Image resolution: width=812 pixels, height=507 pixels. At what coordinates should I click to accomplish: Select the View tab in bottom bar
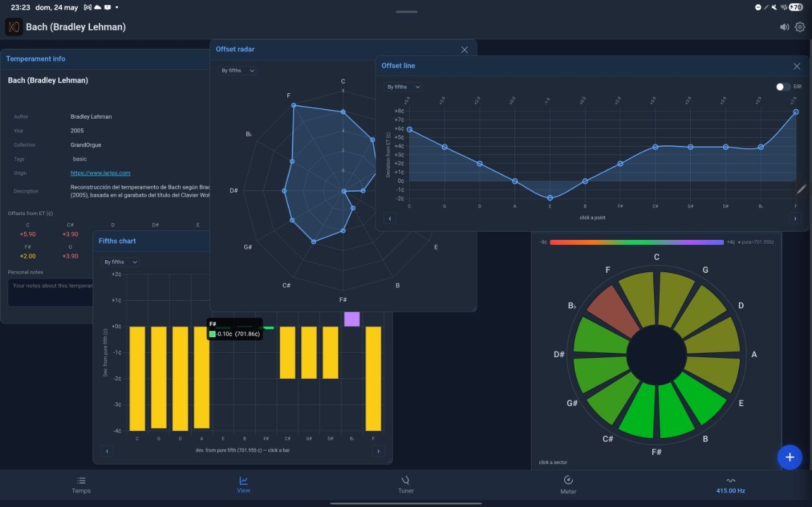(x=244, y=484)
